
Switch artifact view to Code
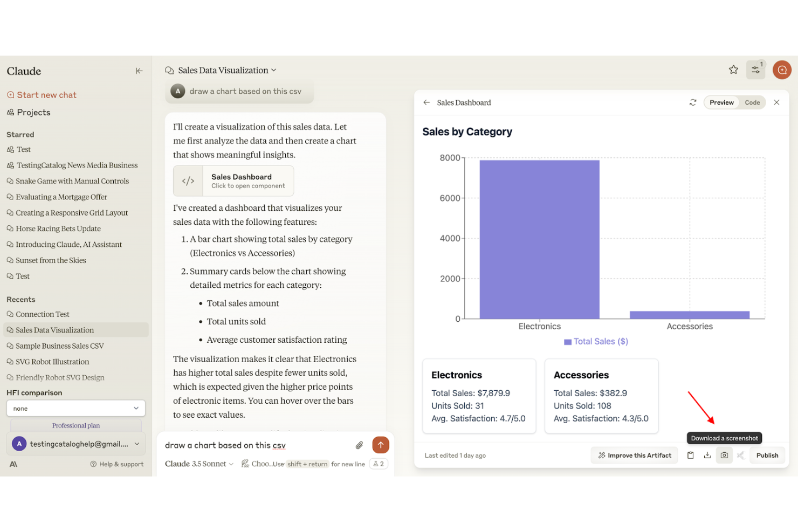(x=753, y=102)
